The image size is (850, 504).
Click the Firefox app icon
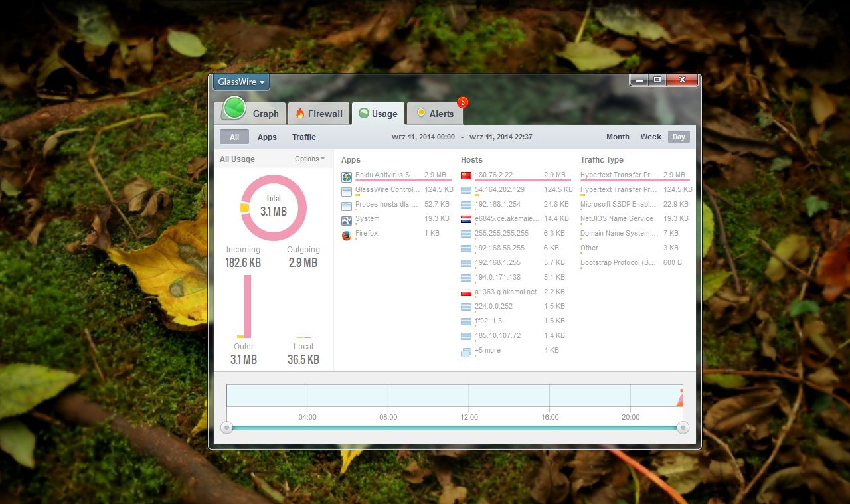point(347,235)
